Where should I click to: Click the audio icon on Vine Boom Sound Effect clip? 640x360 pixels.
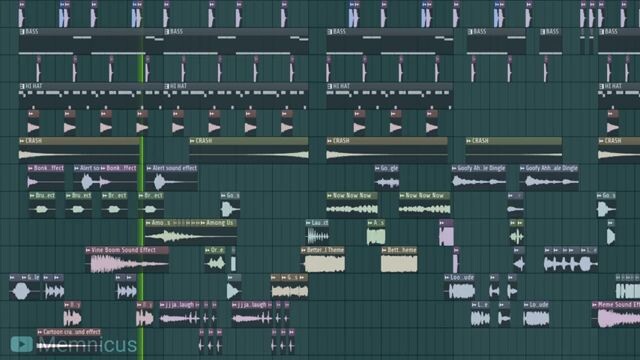coord(89,250)
